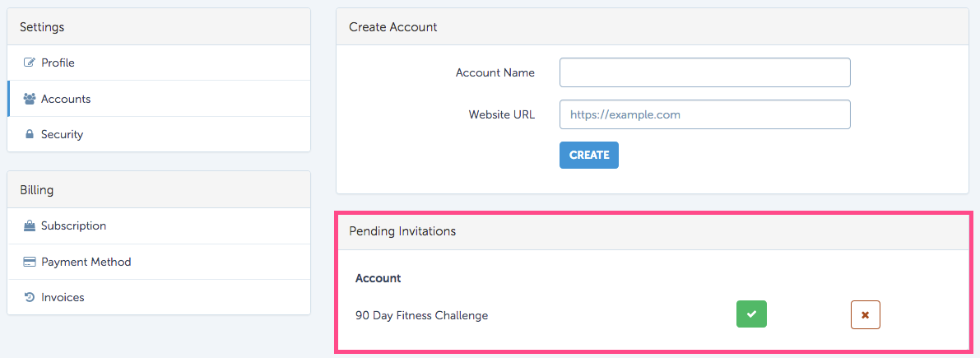Screen dimensions: 980x358
Task: Focus the Account Name text field
Action: (705, 72)
